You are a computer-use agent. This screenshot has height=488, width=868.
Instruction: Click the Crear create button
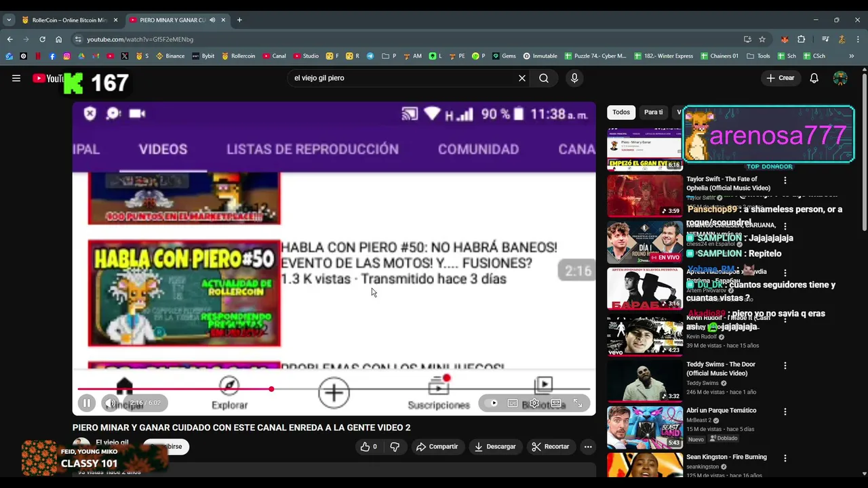click(x=781, y=78)
